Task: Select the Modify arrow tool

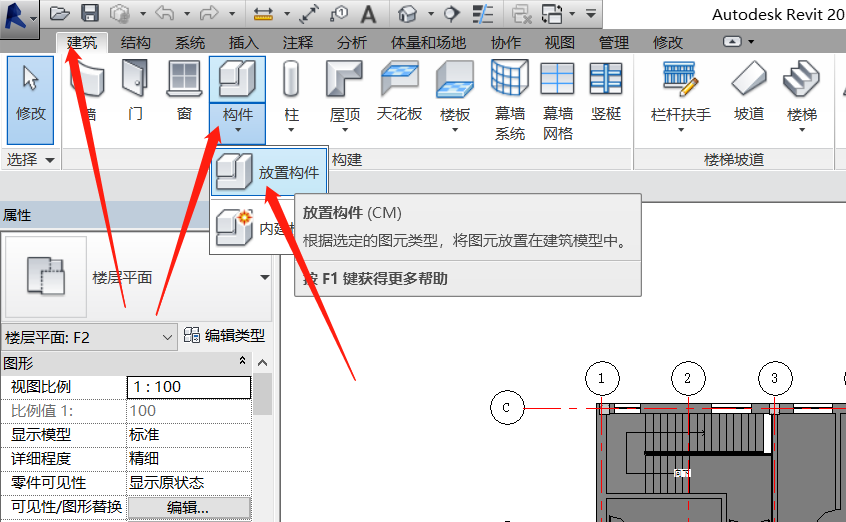Action: [x=31, y=92]
